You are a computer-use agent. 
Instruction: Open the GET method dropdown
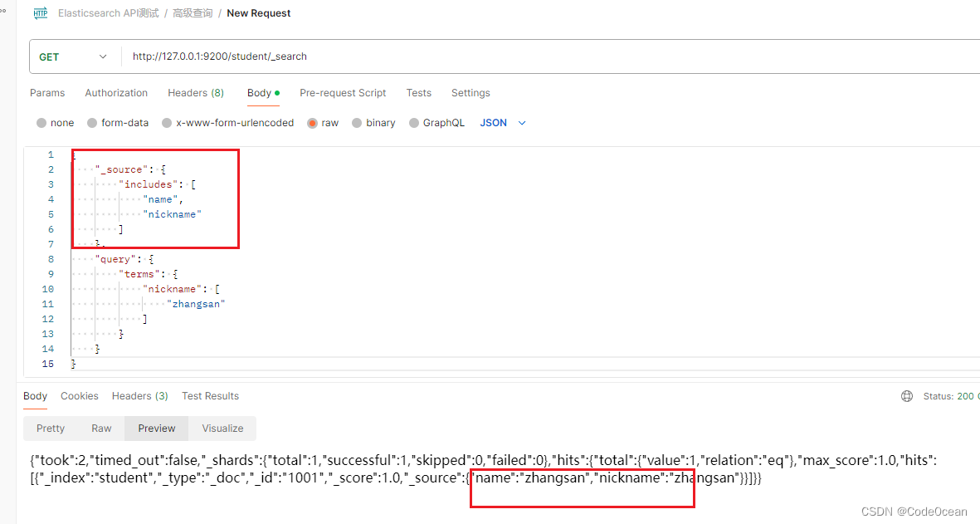(73, 57)
